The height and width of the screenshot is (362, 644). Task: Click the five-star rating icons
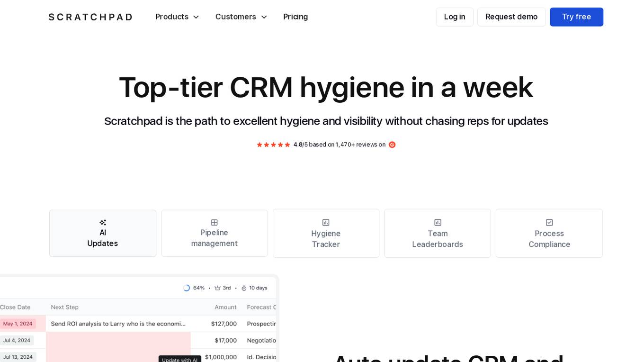(x=273, y=145)
